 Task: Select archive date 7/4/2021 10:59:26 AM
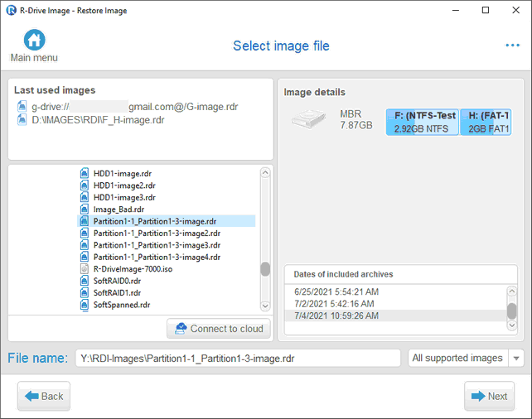pyautogui.click(x=395, y=315)
